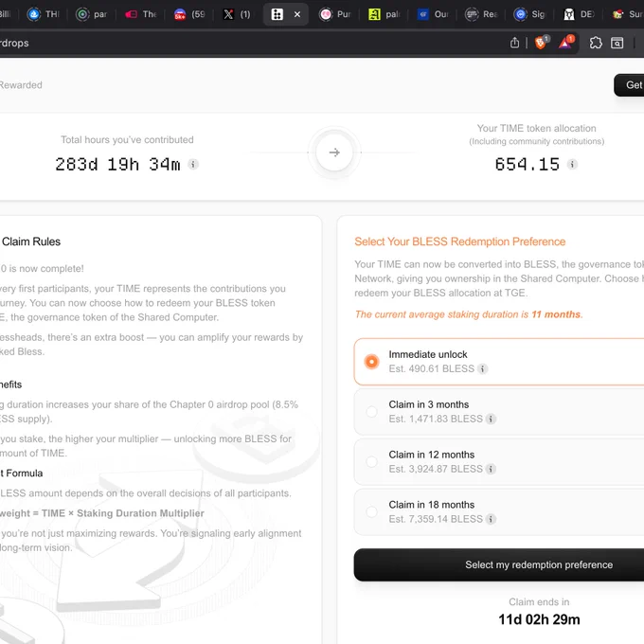Click the 'Rewarded' label
644x644 pixels.
[x=21, y=85]
